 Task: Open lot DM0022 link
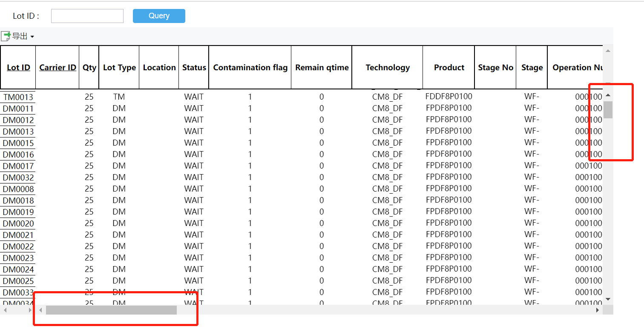tap(18, 246)
